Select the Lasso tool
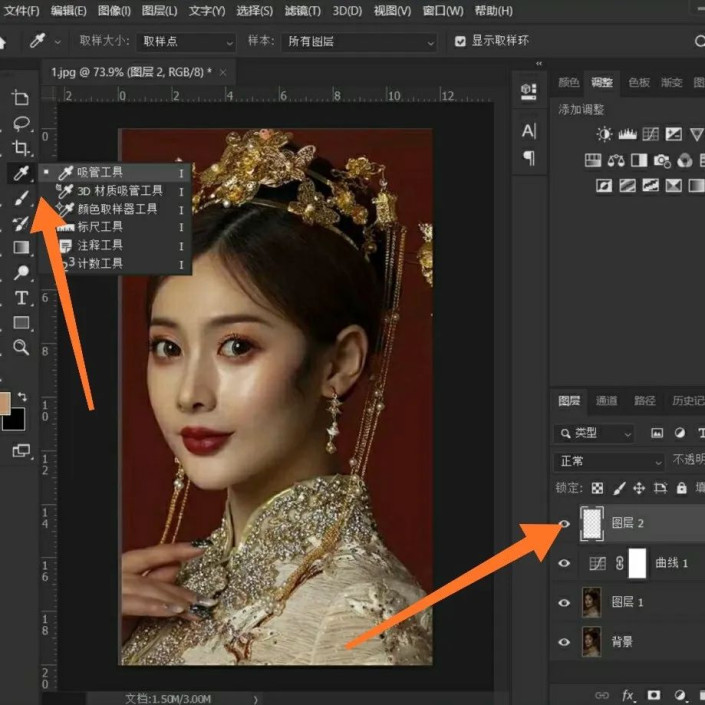The height and width of the screenshot is (705, 705). click(x=21, y=123)
